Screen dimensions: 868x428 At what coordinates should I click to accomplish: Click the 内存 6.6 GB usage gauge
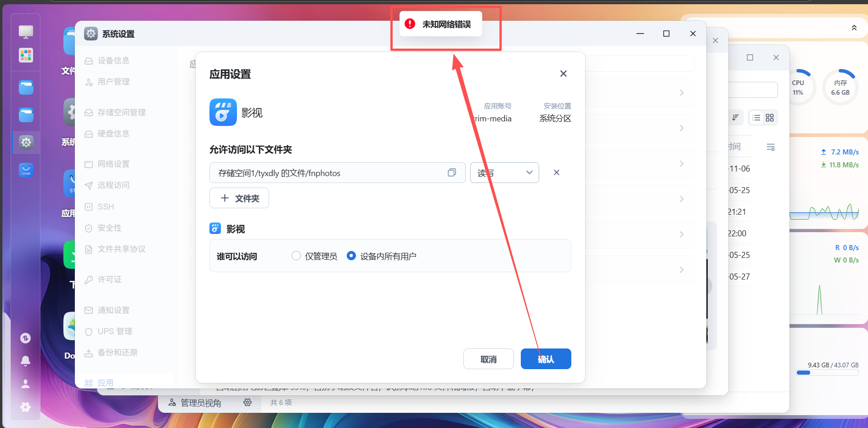pos(840,87)
